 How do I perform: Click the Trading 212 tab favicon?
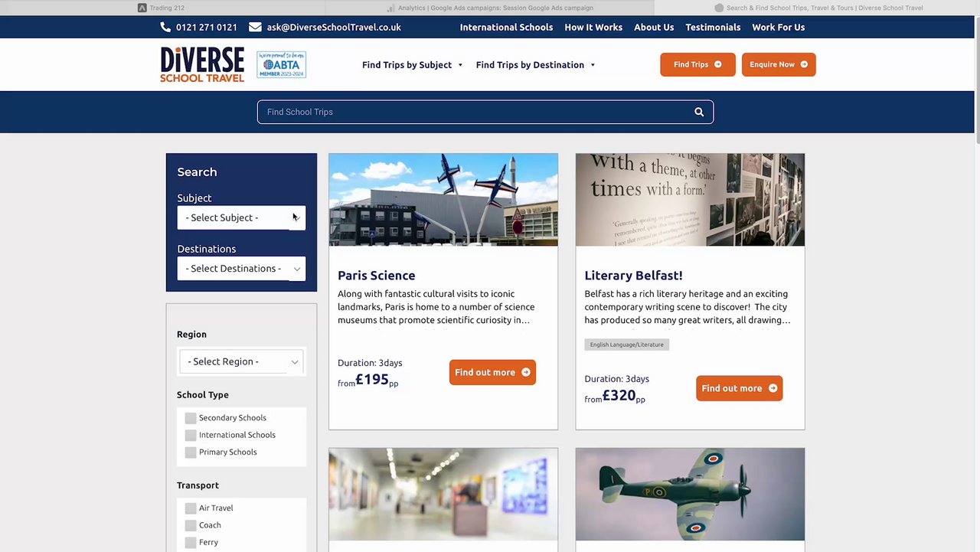coord(142,8)
